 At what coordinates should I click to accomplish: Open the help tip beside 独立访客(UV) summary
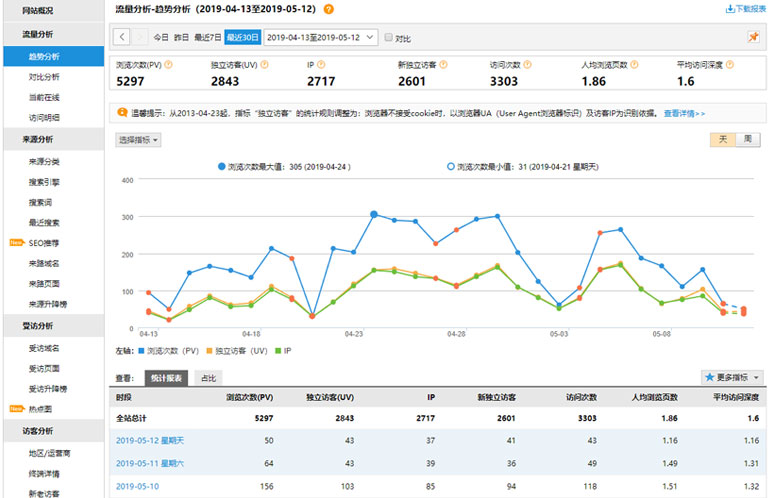(x=264, y=65)
